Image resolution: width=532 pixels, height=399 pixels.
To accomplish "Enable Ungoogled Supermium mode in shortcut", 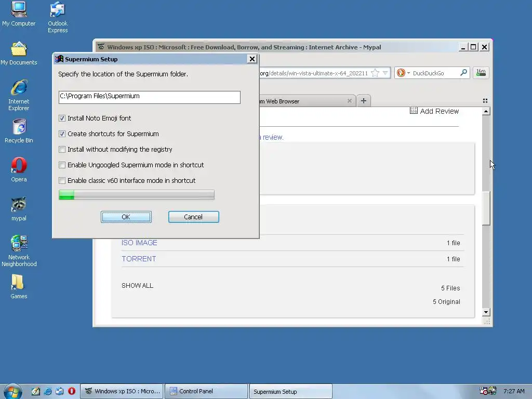I will 62,165.
